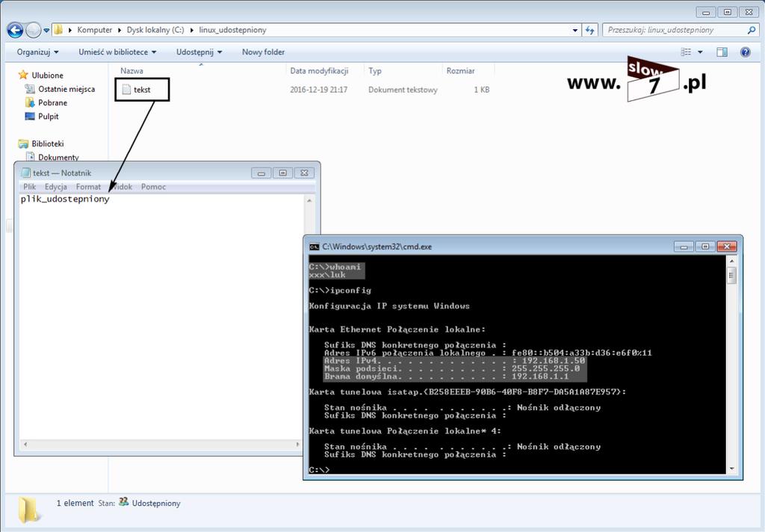Open the Organizuj menu
The height and width of the screenshot is (532, 765).
tap(37, 52)
